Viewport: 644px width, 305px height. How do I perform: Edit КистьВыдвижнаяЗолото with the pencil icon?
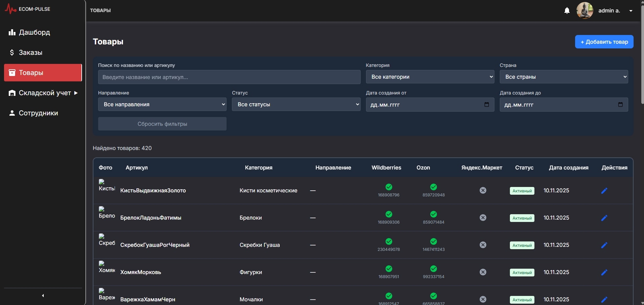point(604,191)
